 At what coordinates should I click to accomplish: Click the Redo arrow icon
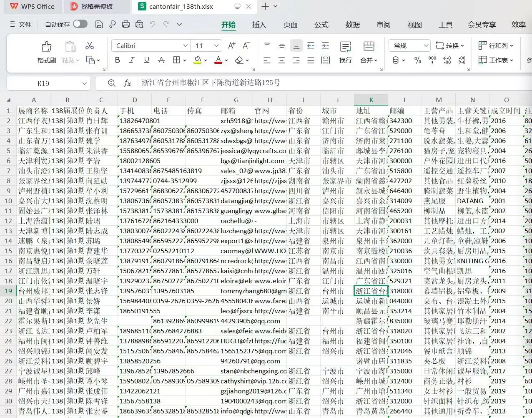tap(166, 24)
